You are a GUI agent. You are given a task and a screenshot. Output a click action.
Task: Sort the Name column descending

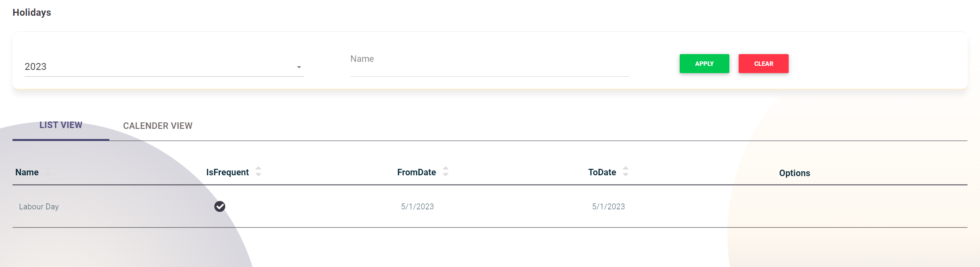(48, 175)
